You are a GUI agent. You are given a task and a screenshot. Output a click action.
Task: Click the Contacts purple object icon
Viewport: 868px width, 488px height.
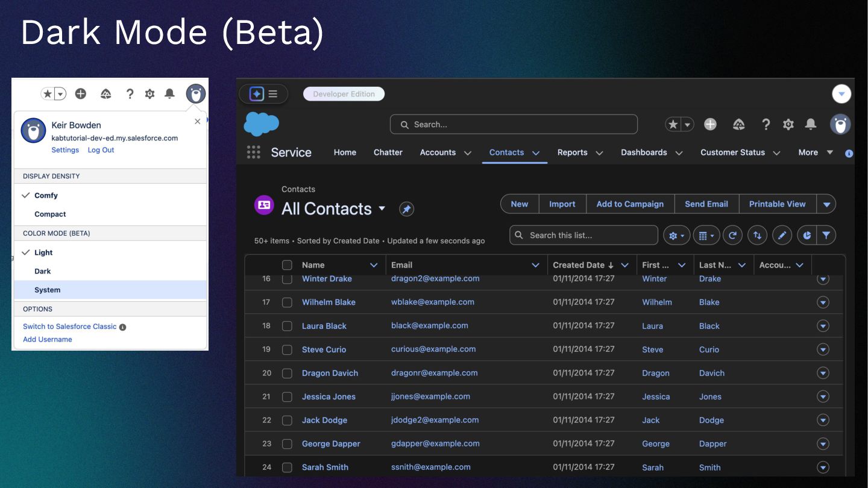264,205
